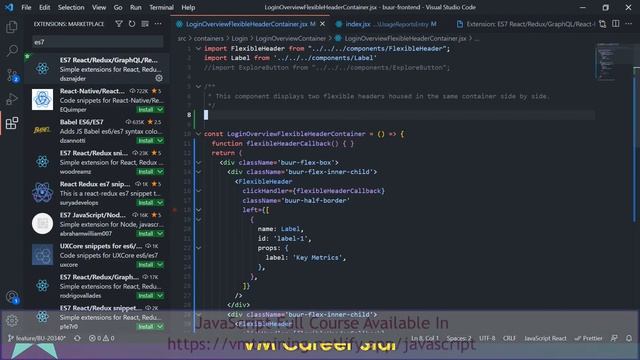Open the Source Control view

(12, 76)
